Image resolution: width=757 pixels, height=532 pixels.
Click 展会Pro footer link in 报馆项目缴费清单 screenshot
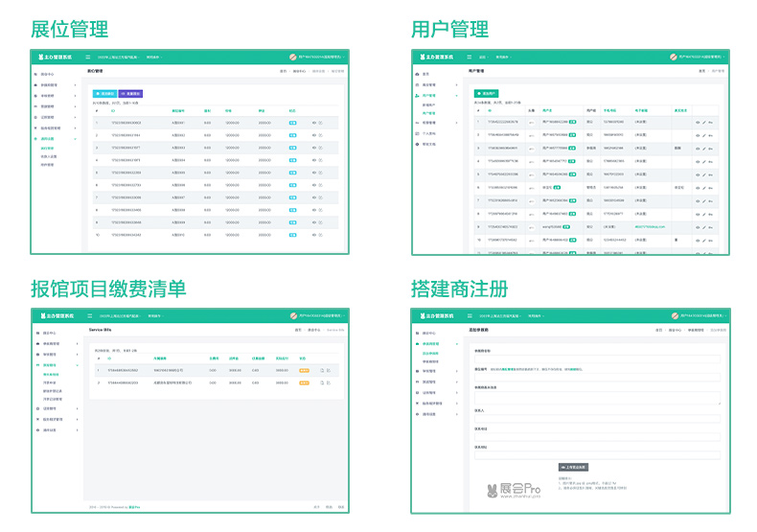134,507
